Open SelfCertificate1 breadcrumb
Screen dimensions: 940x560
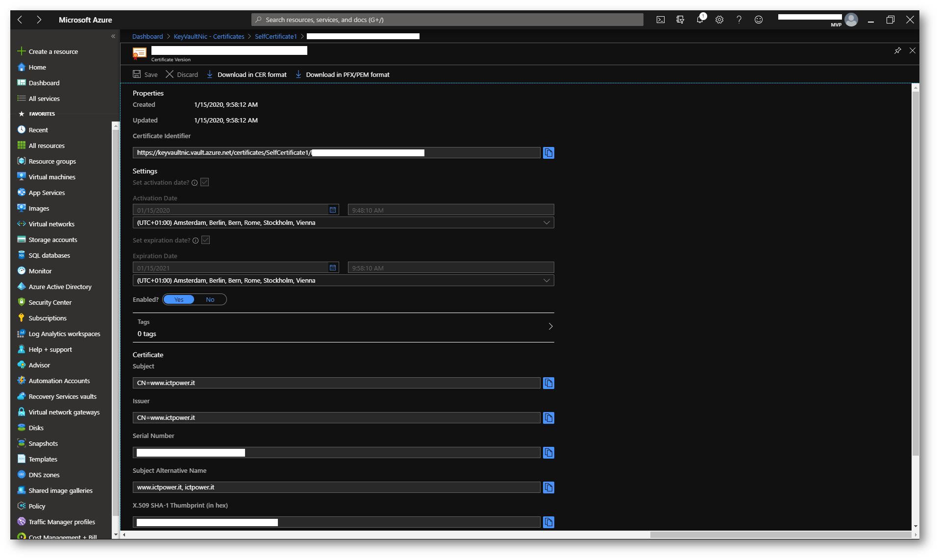(276, 36)
